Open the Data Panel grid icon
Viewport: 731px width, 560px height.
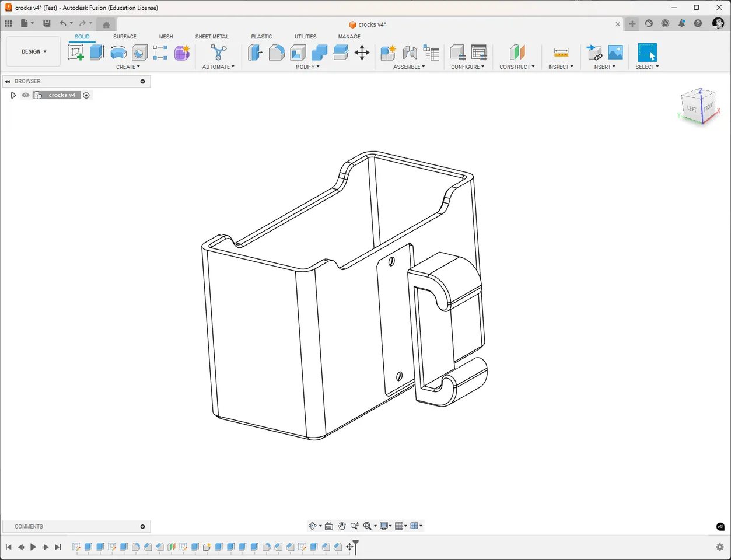(8, 23)
